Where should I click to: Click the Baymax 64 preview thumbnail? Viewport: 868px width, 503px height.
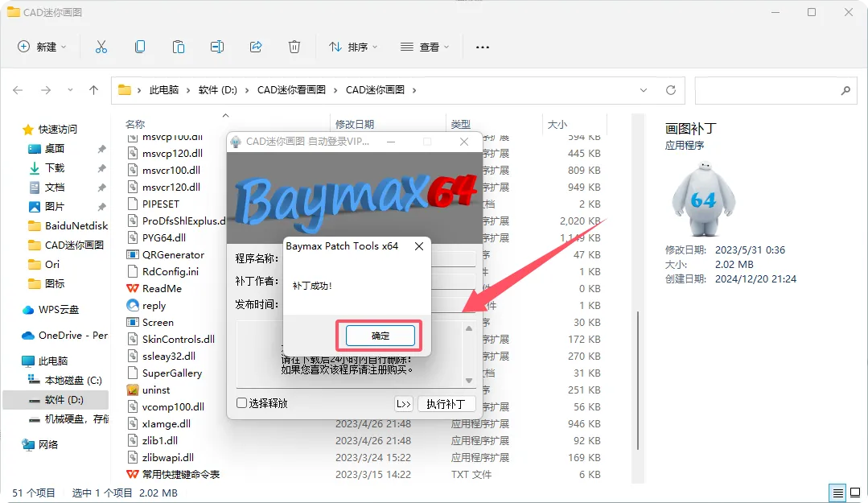coord(704,199)
